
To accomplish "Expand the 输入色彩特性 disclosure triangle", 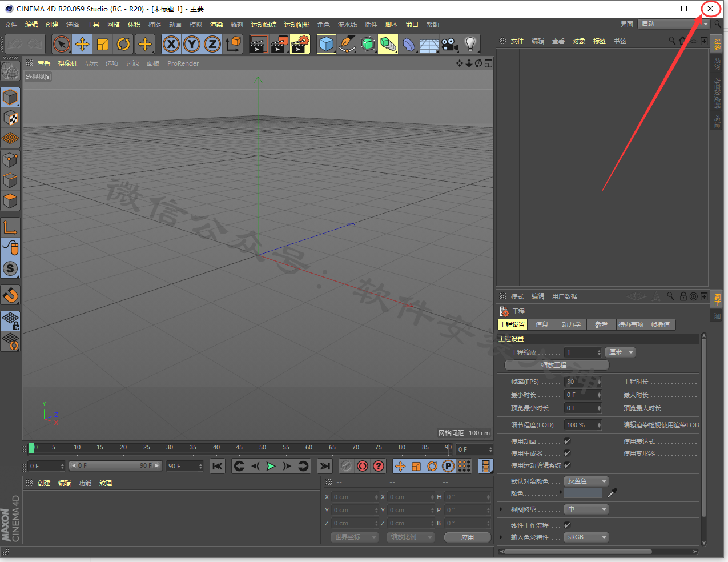I will pos(501,537).
